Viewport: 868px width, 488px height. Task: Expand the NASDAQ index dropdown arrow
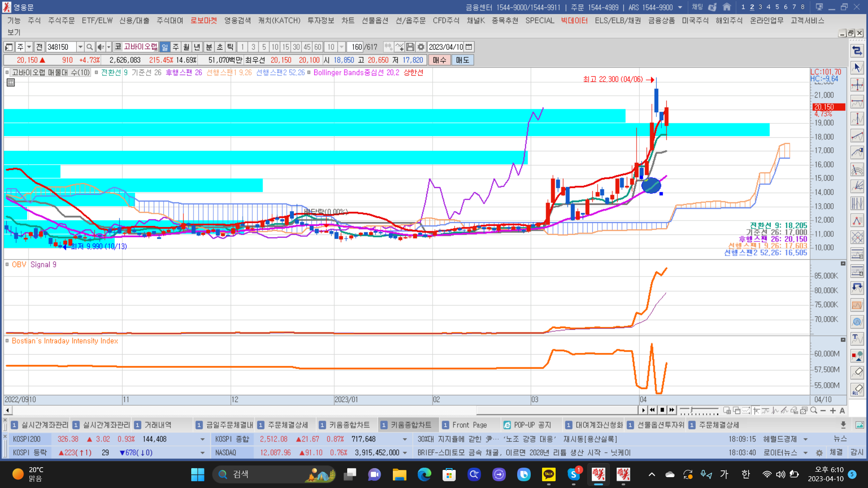[405, 453]
